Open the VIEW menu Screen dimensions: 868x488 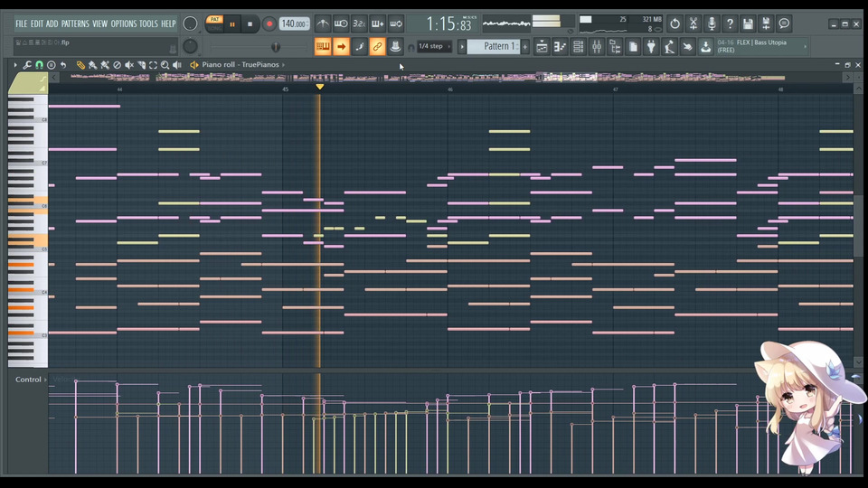tap(99, 23)
